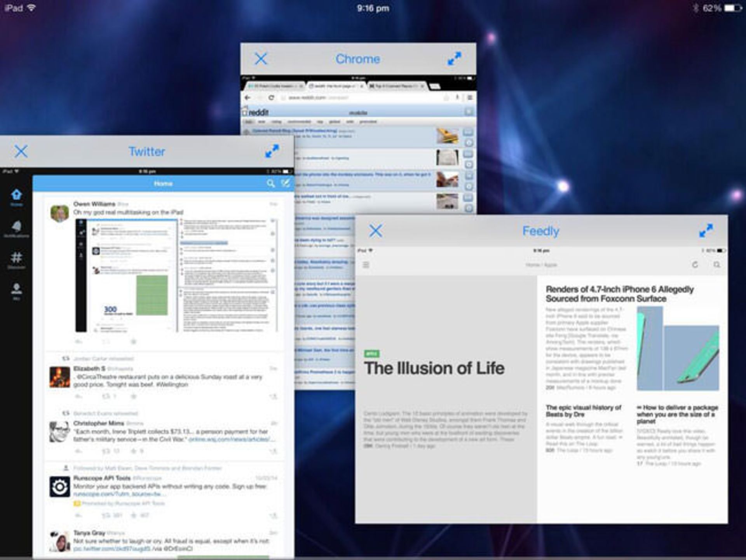This screenshot has width=746, height=560.
Task: Retweet Owen Williams' tweet
Action: pos(106,342)
